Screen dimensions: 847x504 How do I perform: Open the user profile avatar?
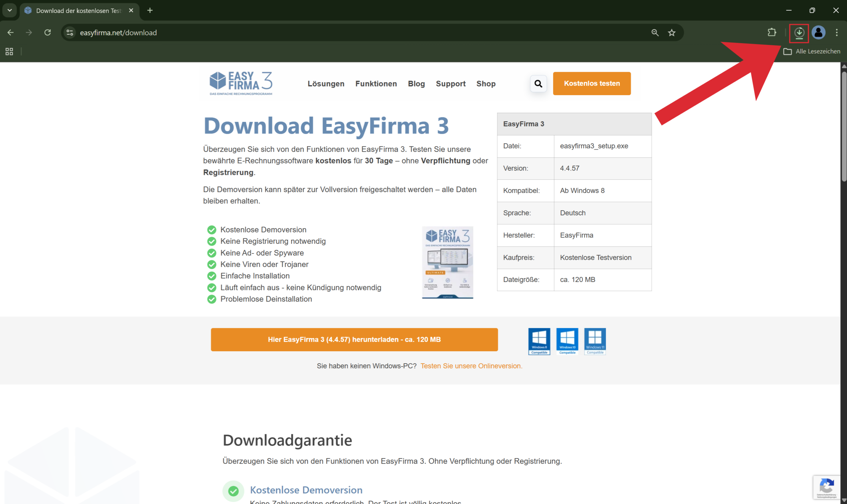point(819,33)
